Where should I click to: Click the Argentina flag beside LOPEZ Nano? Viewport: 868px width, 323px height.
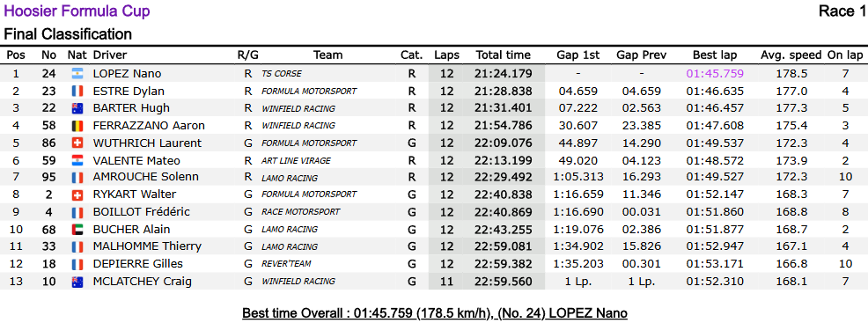click(x=77, y=74)
